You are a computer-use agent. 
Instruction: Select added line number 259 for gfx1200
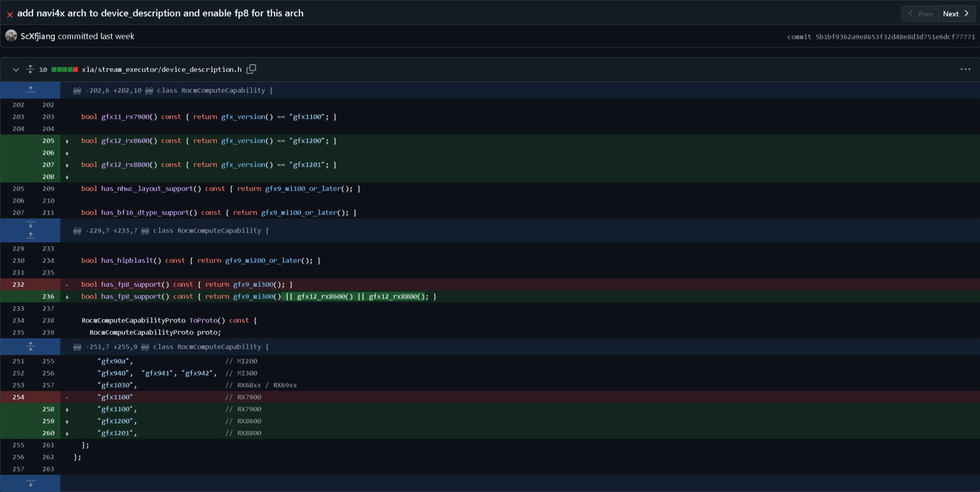coord(48,421)
